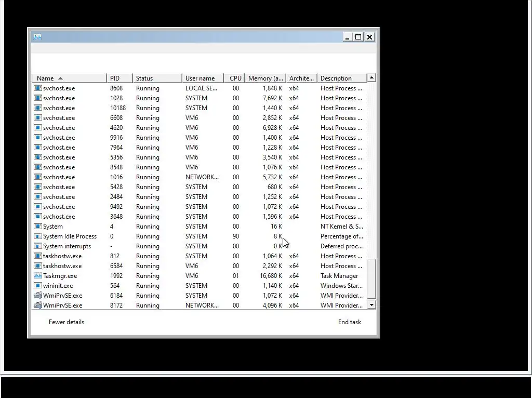
Task: Click icon of svchost.exe PID 2484
Action: [x=37, y=197]
